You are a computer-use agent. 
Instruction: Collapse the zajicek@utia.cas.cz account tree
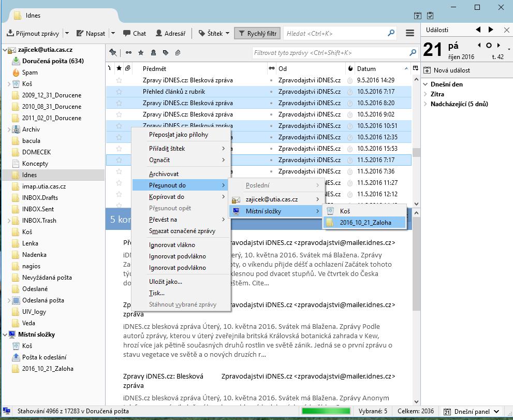[x=5, y=50]
